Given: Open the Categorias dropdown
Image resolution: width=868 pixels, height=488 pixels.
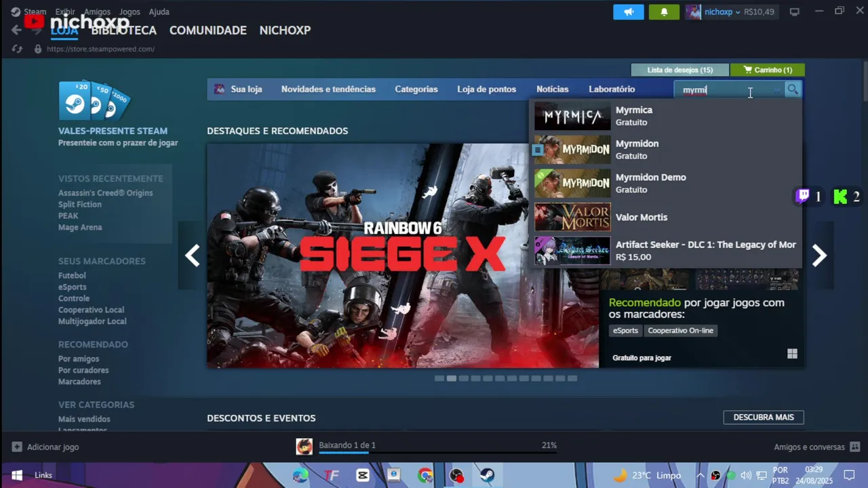Looking at the screenshot, I should pos(416,89).
